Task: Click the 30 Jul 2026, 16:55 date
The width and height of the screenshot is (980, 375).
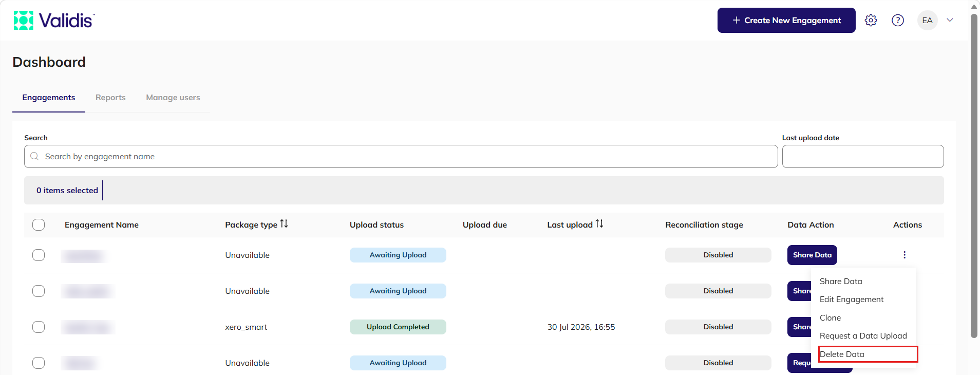Action: [581, 327]
